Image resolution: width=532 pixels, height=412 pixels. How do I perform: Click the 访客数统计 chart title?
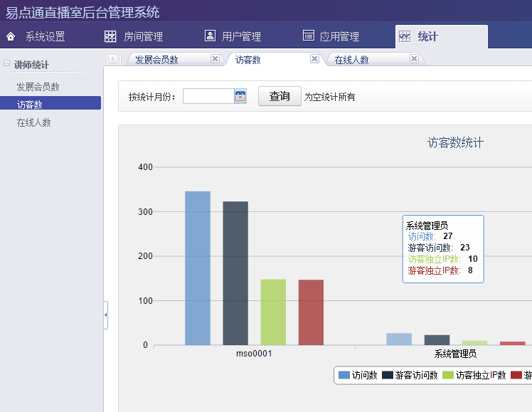pos(455,142)
